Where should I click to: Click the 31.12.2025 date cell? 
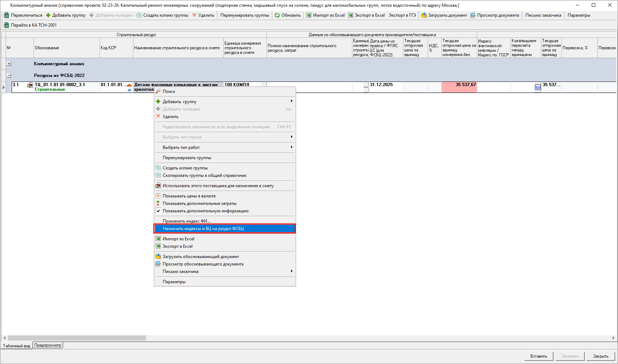click(386, 87)
